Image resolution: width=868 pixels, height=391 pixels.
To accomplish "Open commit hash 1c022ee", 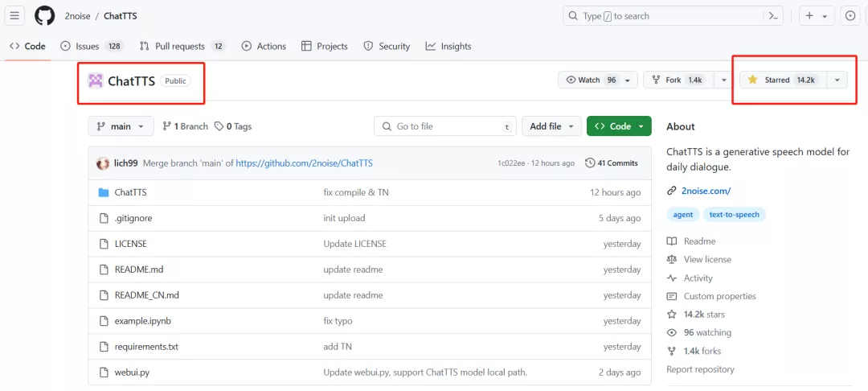I will pos(511,163).
